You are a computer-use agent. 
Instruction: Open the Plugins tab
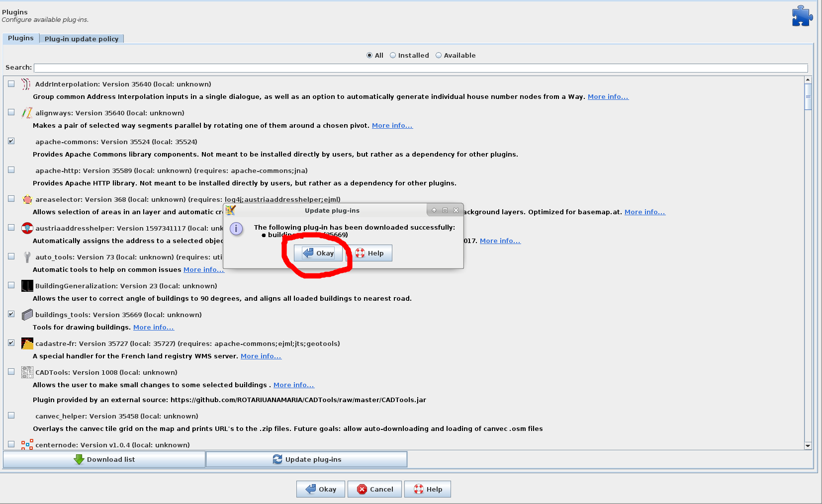click(21, 38)
